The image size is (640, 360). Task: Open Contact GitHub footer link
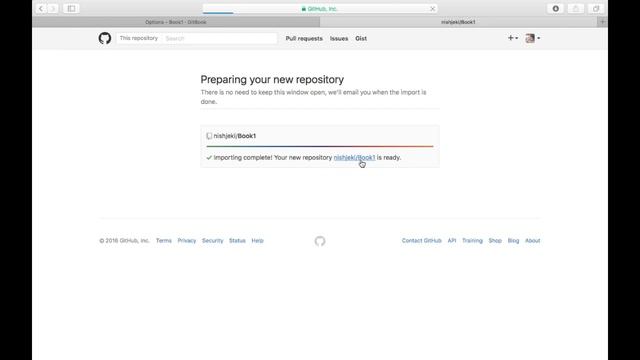(422, 241)
